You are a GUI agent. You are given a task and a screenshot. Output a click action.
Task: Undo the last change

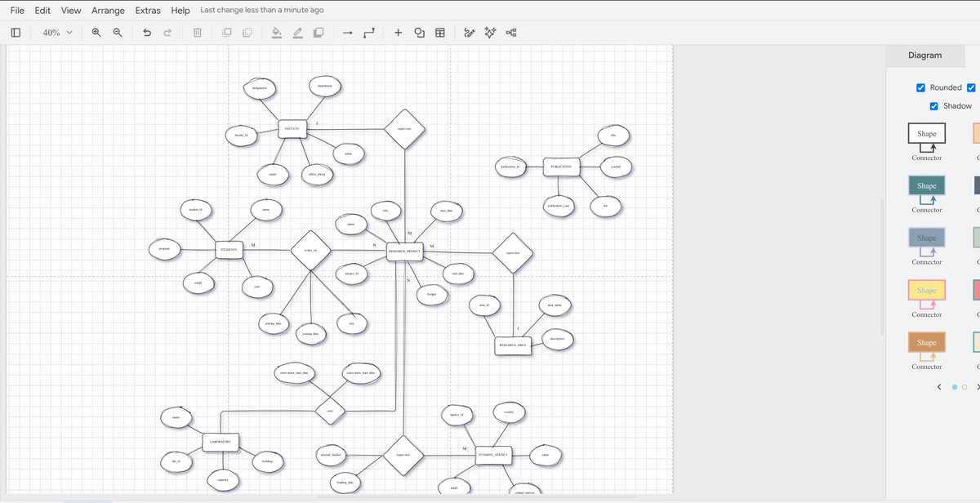[x=147, y=33]
